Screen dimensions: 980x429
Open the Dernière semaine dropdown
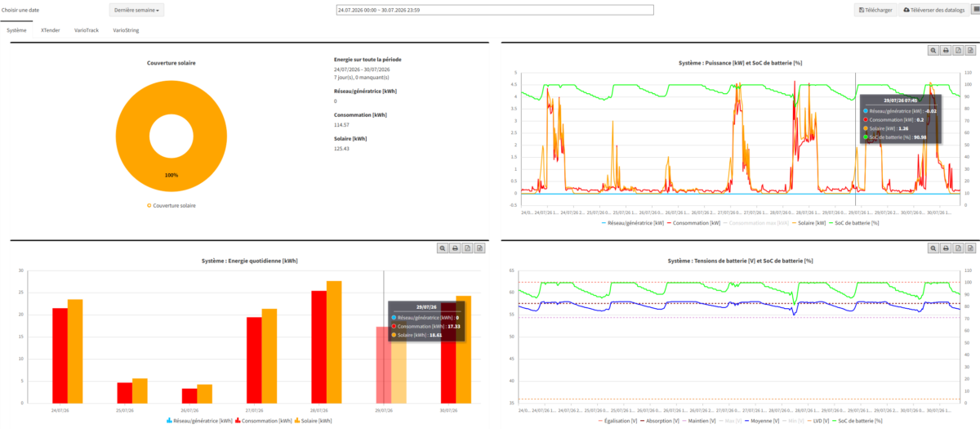pos(136,10)
